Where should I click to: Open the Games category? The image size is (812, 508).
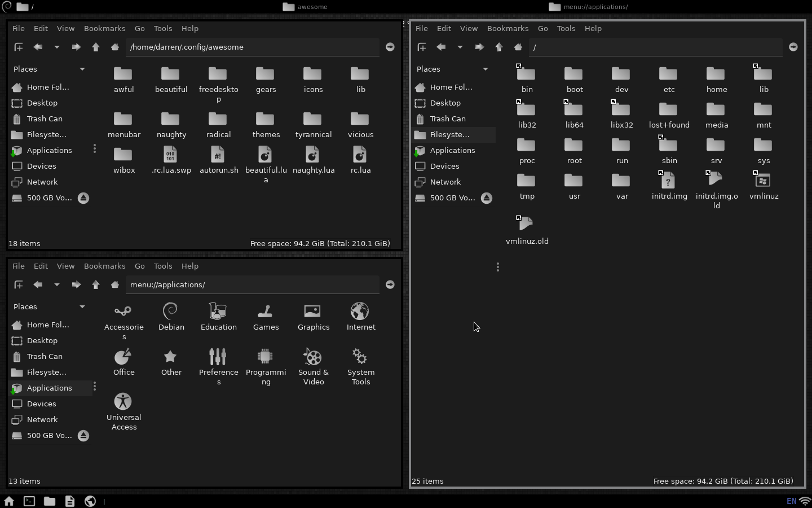[x=266, y=317]
